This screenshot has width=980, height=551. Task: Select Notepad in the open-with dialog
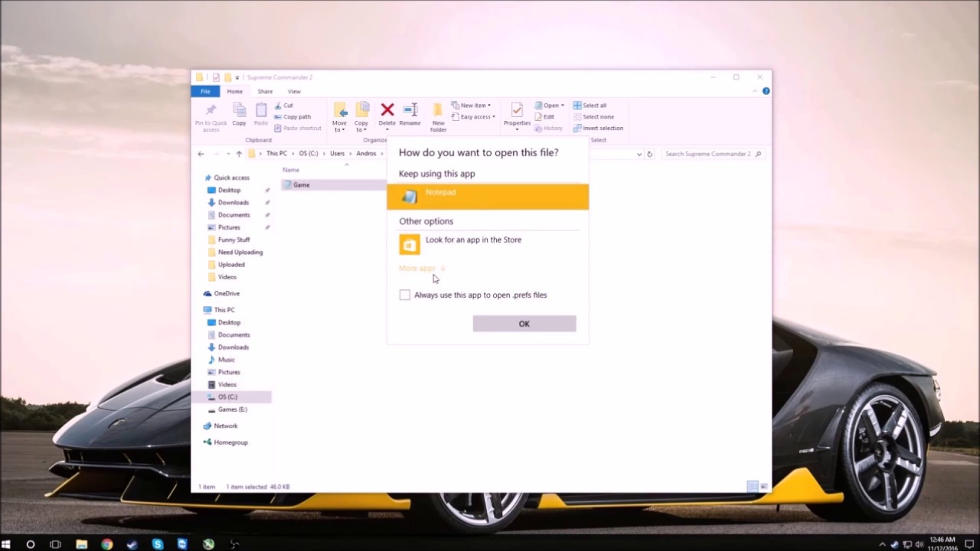488,197
